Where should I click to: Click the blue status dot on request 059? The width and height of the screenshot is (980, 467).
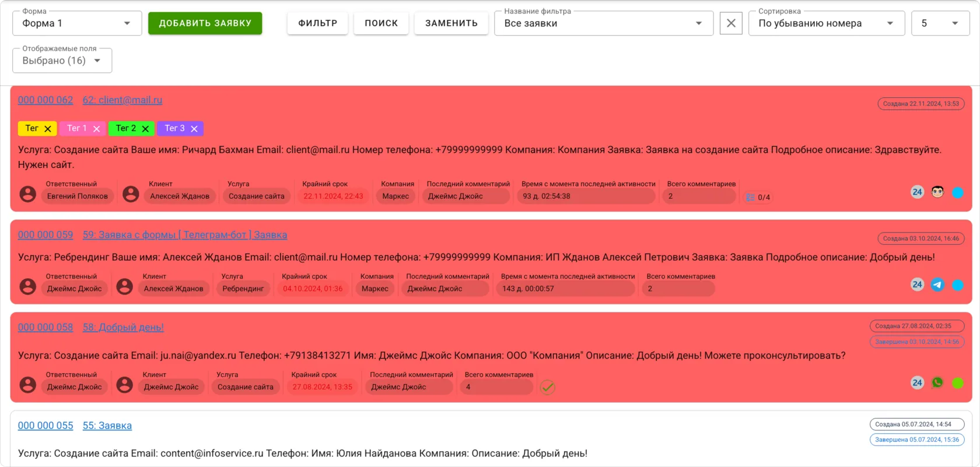[x=957, y=285]
